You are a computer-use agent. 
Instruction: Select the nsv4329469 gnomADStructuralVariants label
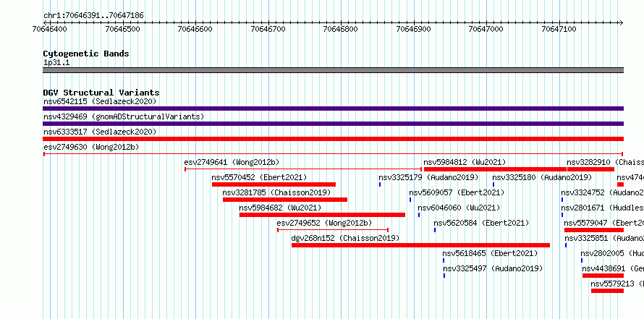124,116
